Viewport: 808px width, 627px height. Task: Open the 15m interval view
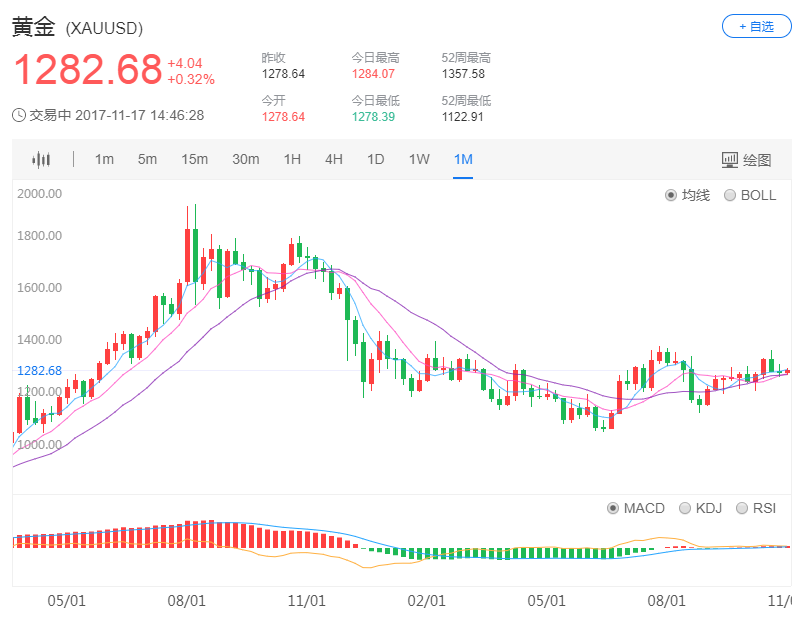(x=194, y=159)
